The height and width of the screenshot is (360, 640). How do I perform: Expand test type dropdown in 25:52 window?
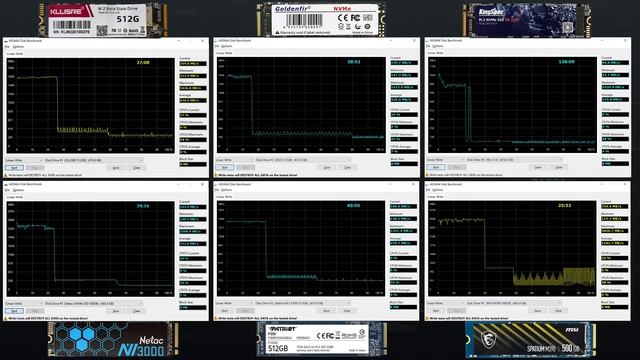coord(445,303)
